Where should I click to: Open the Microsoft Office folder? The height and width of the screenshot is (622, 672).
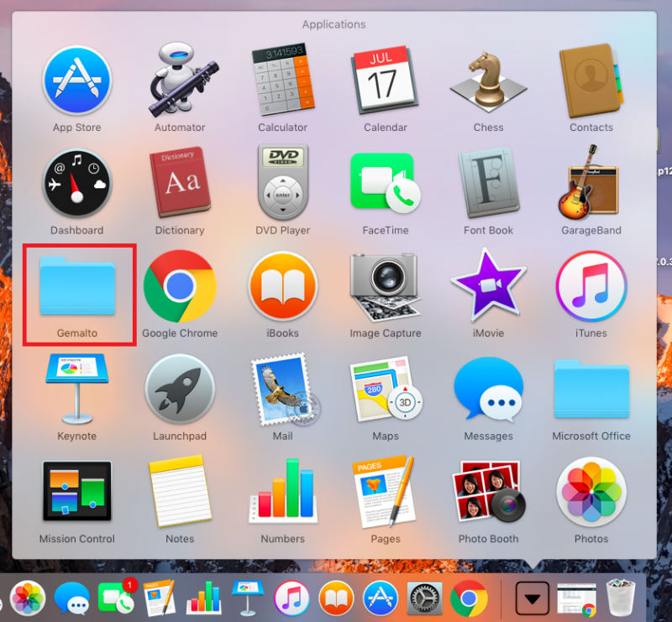coord(591,389)
